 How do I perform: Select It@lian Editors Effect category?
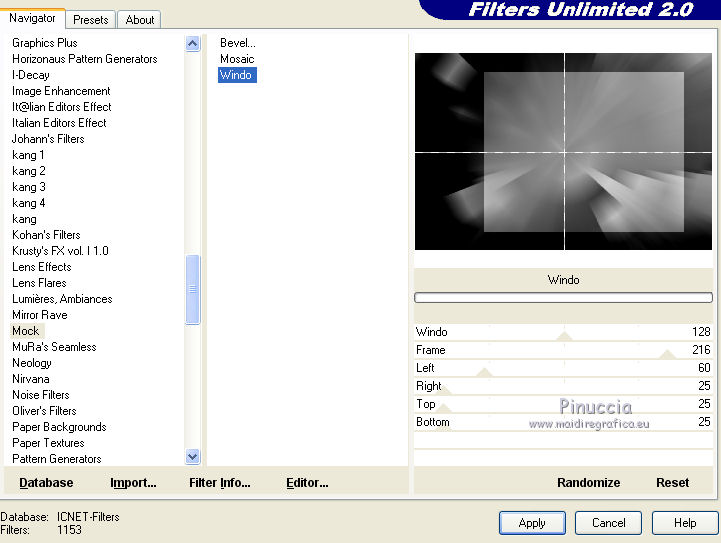(x=62, y=107)
